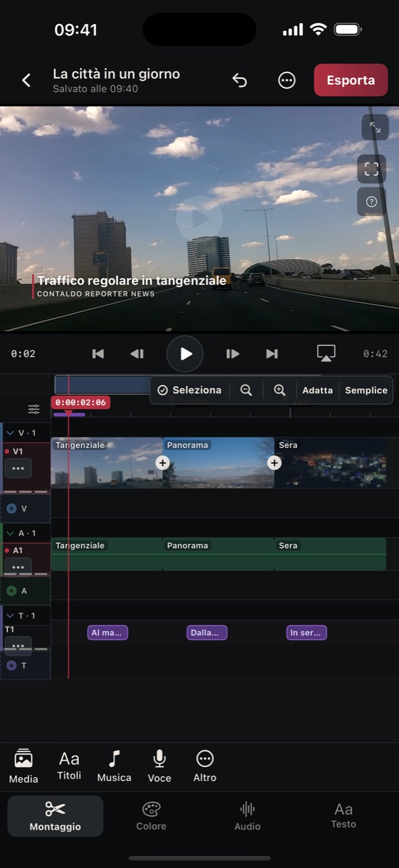Open AirPlay screen mirroring
Image resolution: width=399 pixels, height=868 pixels.
coord(326,353)
